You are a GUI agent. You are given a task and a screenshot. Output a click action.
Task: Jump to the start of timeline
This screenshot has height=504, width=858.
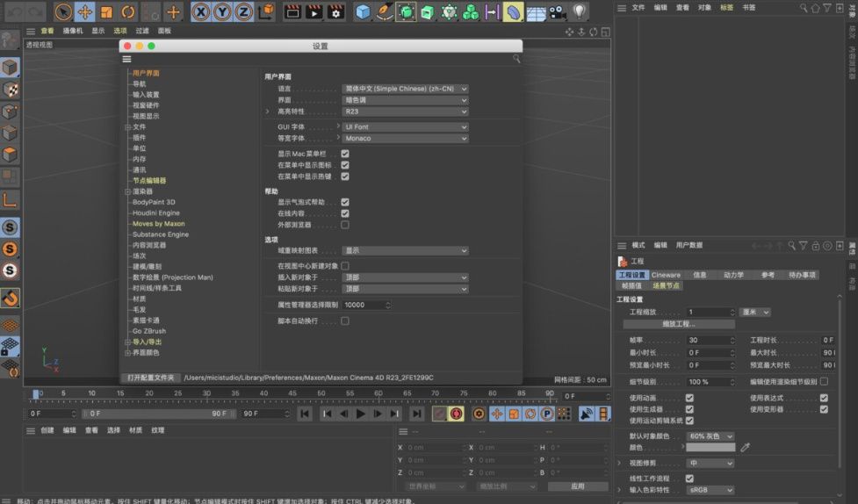304,414
